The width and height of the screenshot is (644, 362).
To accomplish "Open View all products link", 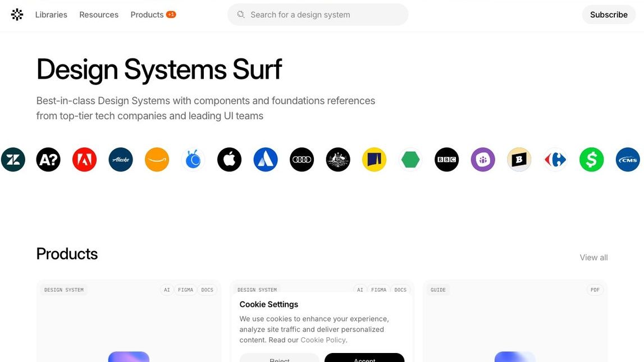I will click(593, 257).
